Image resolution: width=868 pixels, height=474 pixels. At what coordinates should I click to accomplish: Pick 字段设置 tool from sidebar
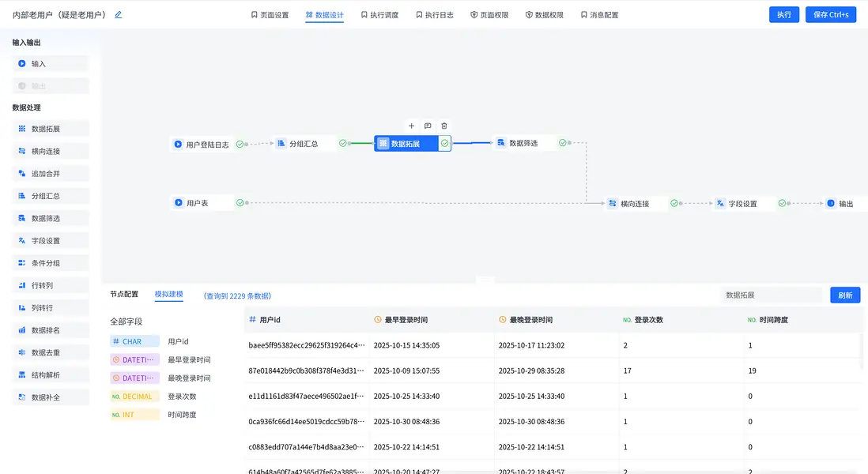(x=51, y=241)
